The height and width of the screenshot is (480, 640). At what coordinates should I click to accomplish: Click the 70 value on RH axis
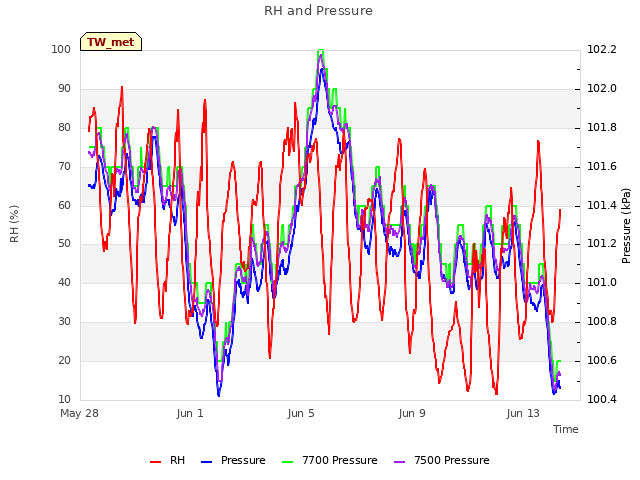[x=64, y=167]
